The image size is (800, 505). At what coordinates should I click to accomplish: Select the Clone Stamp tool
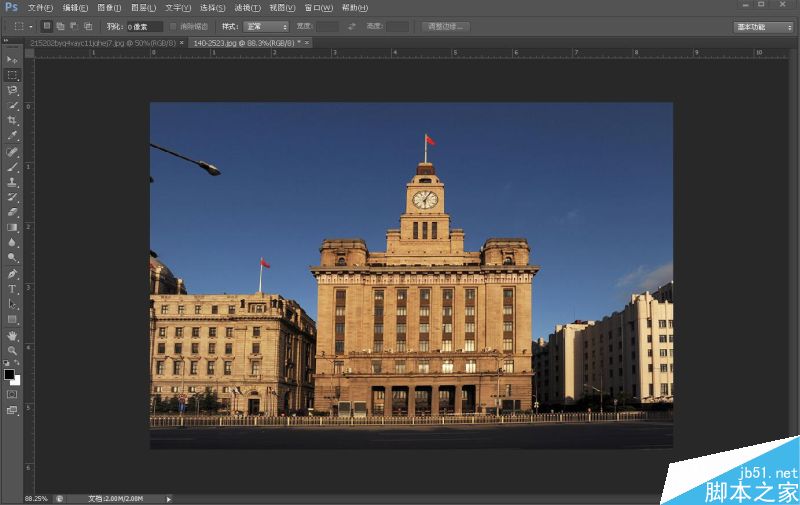click(12, 182)
